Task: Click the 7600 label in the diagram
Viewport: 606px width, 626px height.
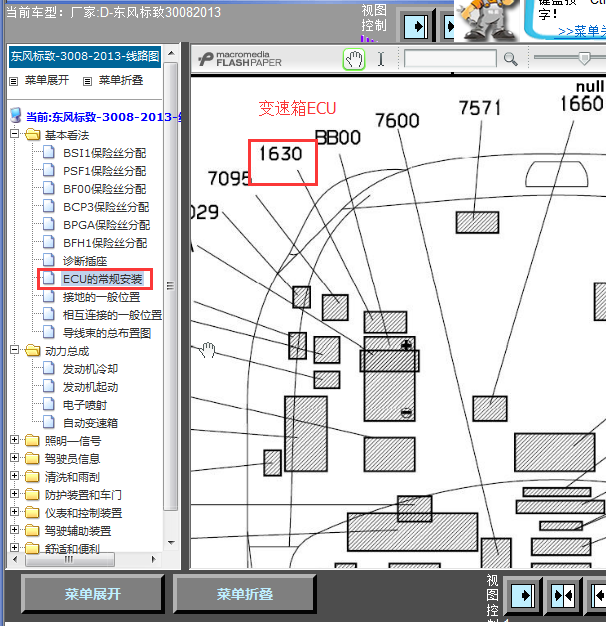Action: click(397, 120)
